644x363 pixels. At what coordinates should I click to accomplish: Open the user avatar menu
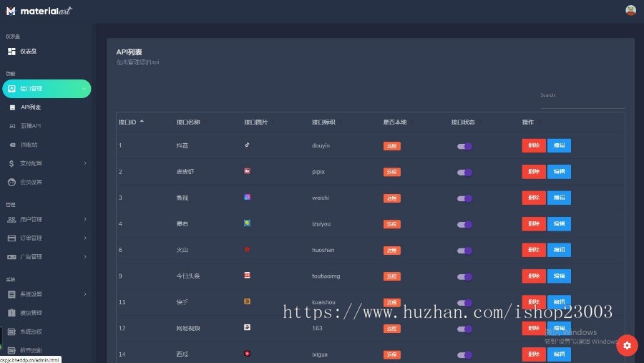coord(630,10)
